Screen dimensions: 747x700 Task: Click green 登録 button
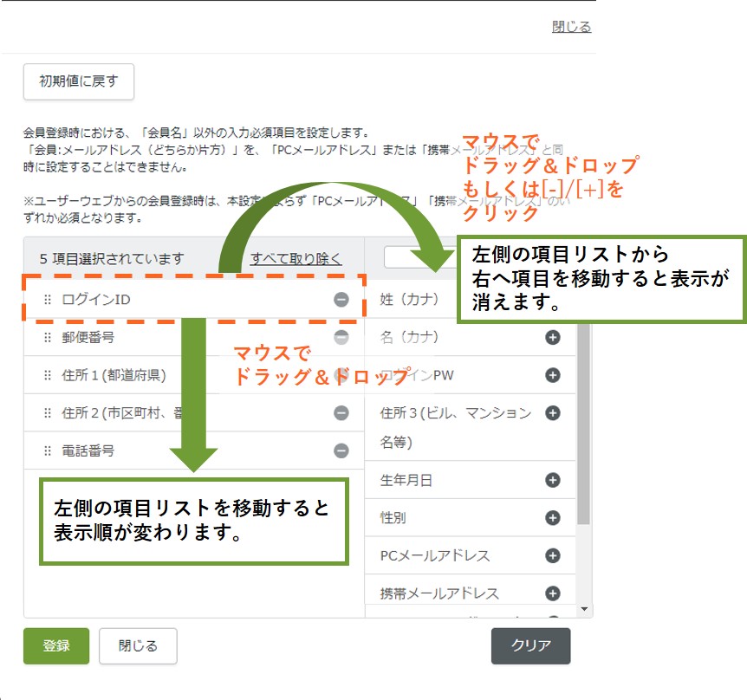[x=56, y=645]
